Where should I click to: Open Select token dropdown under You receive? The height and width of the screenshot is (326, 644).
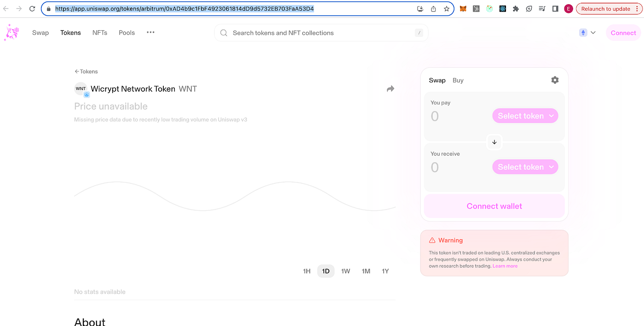[x=525, y=167]
